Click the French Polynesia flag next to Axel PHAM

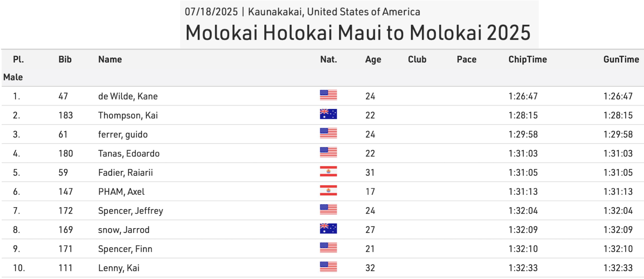[328, 190]
